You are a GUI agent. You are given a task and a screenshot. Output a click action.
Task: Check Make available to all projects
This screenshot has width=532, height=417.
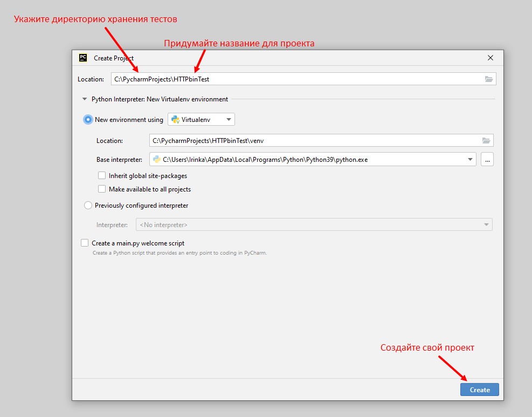coord(102,189)
